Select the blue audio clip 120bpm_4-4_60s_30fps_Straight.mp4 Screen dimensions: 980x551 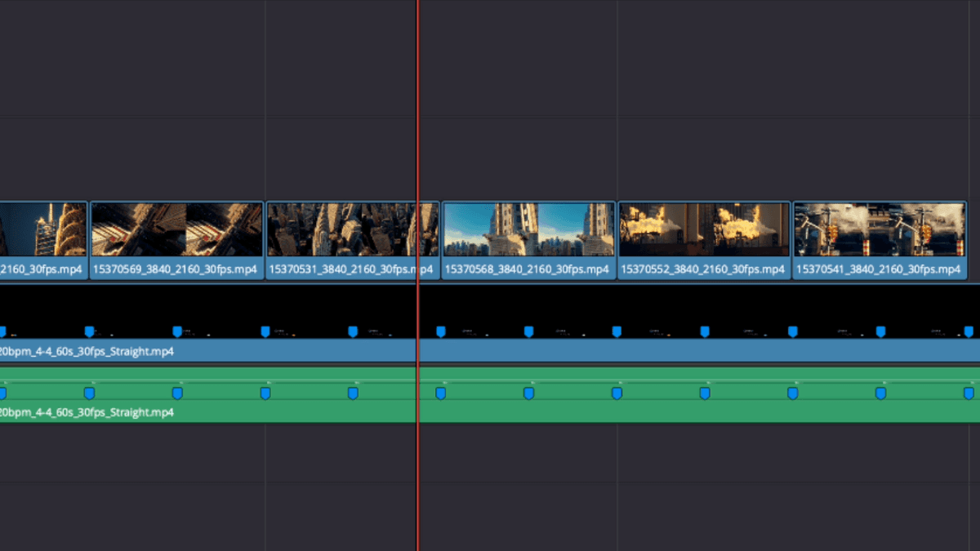point(245,351)
